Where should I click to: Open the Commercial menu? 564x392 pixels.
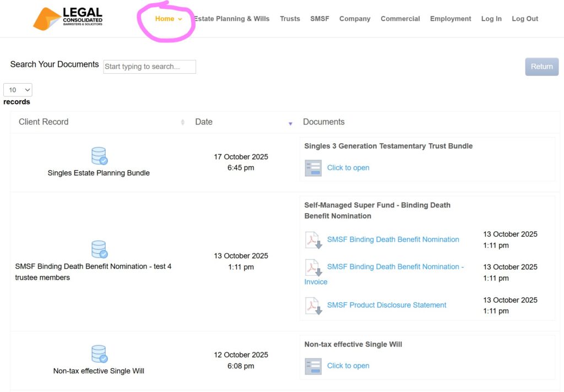(400, 19)
